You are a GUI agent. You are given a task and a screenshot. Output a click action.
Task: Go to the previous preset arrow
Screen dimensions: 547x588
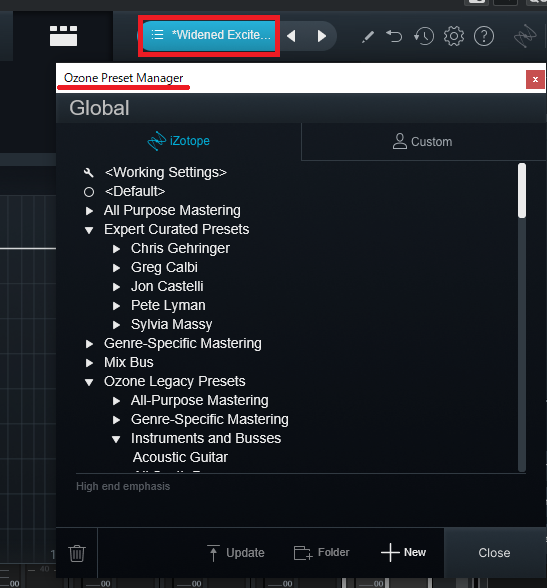pyautogui.click(x=291, y=36)
